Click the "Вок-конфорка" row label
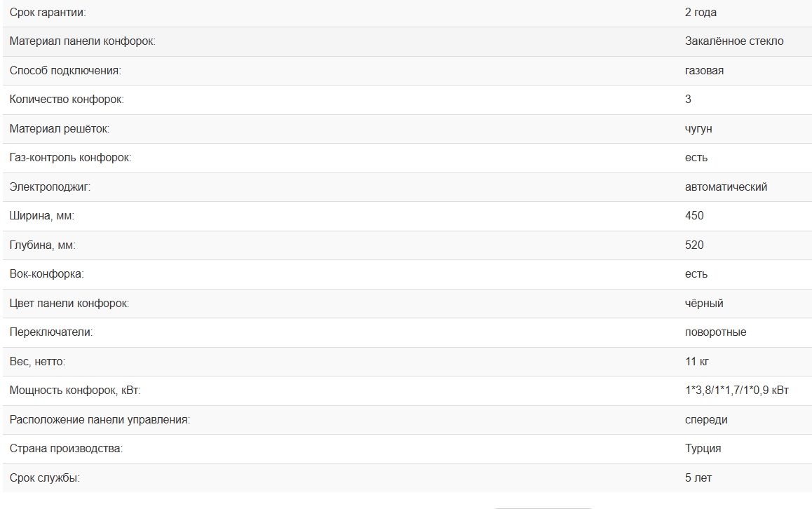812x509 pixels. 46,274
